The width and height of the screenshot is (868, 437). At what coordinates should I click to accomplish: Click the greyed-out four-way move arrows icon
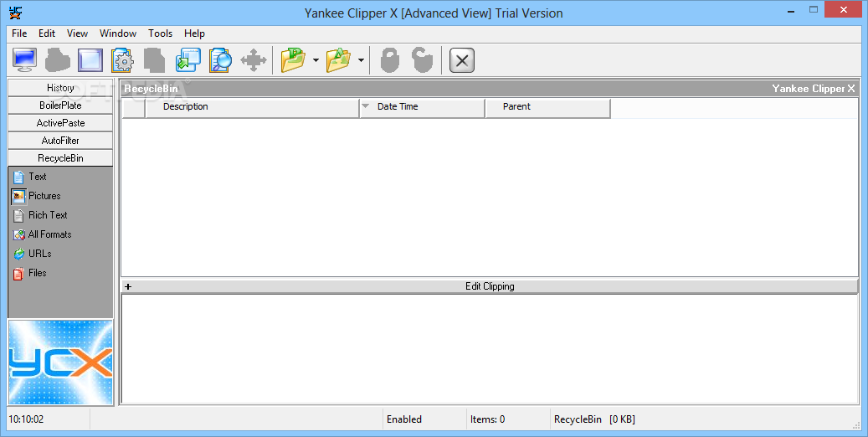point(254,59)
